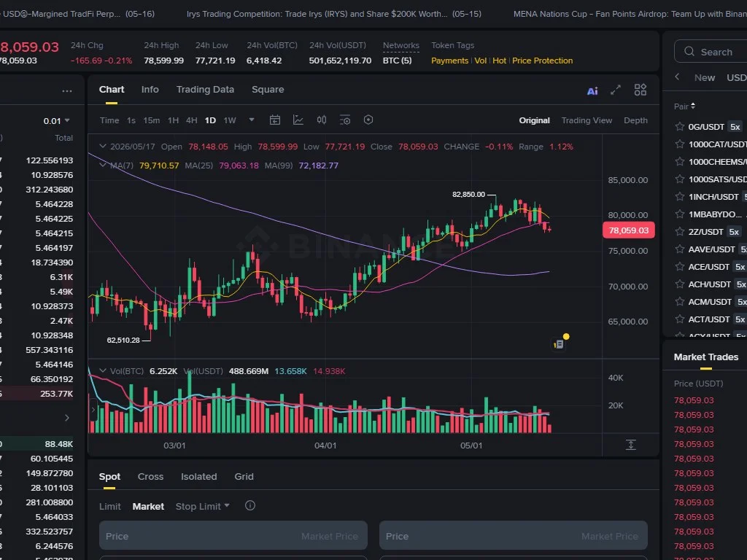Favorite the ACT/USDT pair star
The image size is (747, 560).
point(680,319)
